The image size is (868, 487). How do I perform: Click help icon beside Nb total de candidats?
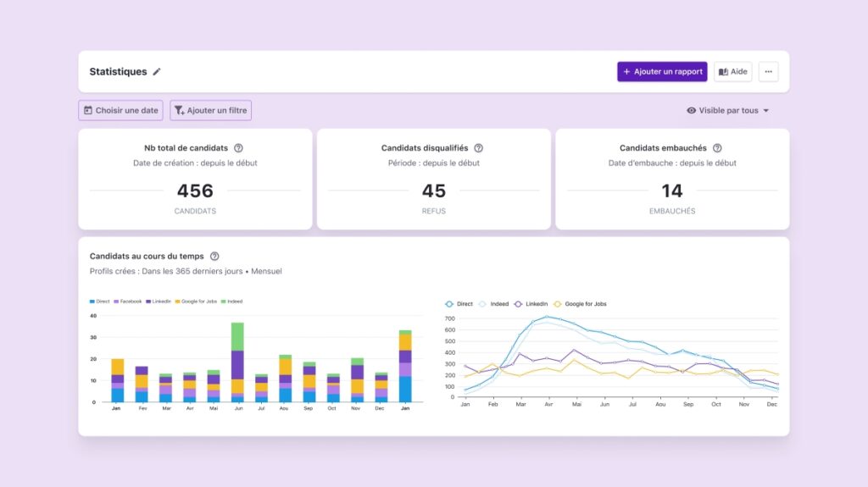(x=238, y=148)
